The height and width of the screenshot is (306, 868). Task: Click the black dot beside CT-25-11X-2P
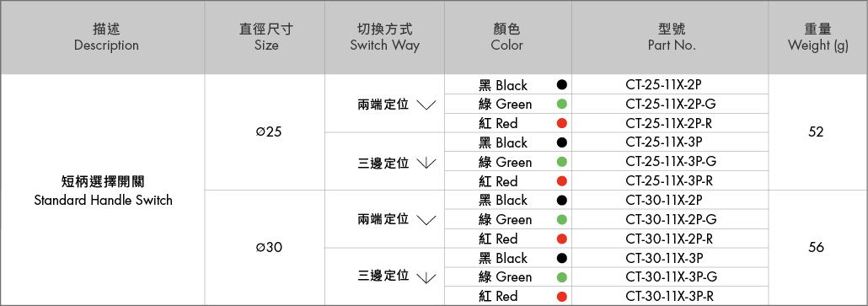[562, 85]
